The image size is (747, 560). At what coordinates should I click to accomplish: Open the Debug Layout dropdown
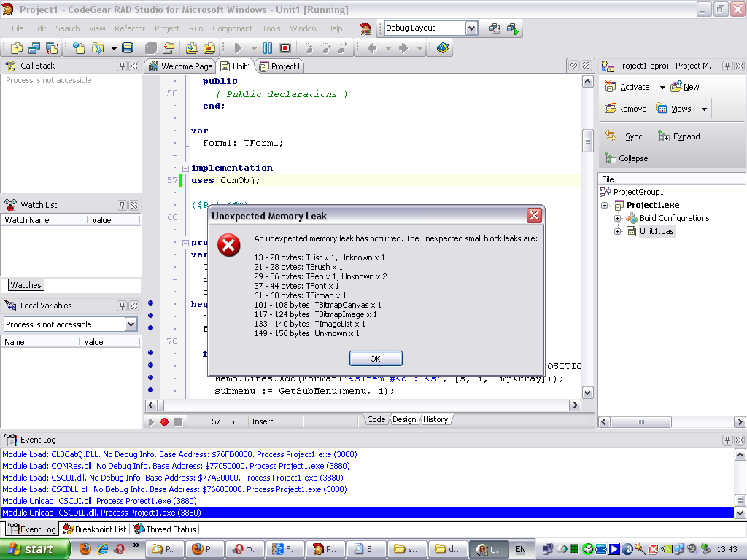471,28
